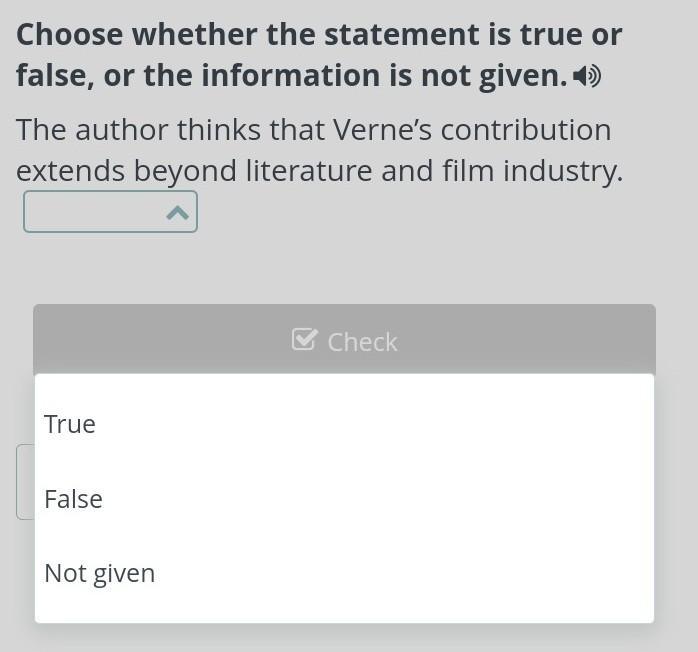
Task: Play the audio with the speaker icon
Action: [588, 76]
